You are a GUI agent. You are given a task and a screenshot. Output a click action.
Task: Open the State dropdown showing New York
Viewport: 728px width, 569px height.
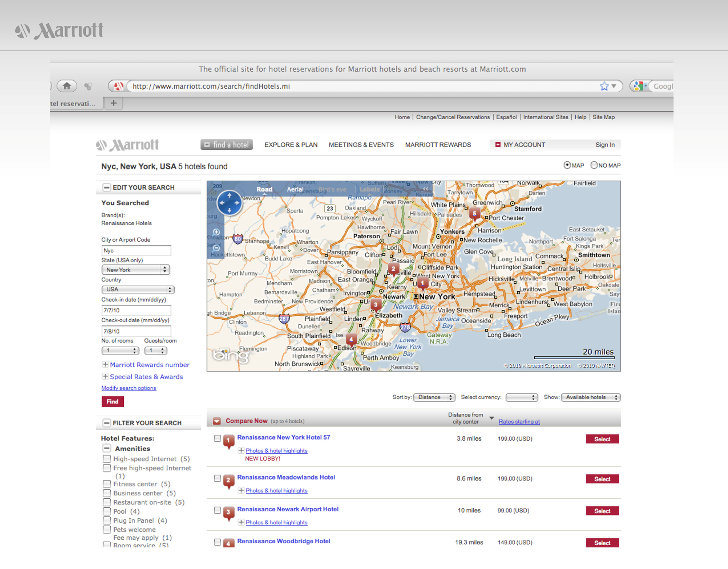(136, 270)
